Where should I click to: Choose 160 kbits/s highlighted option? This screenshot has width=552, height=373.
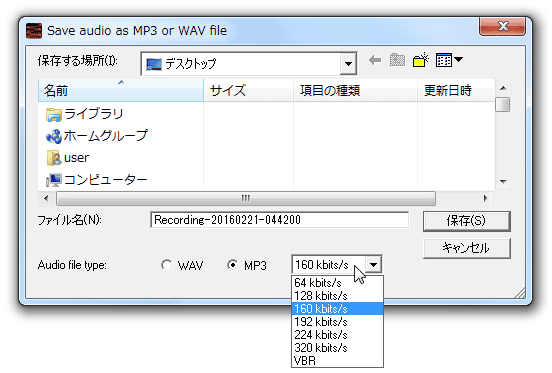click(x=337, y=309)
